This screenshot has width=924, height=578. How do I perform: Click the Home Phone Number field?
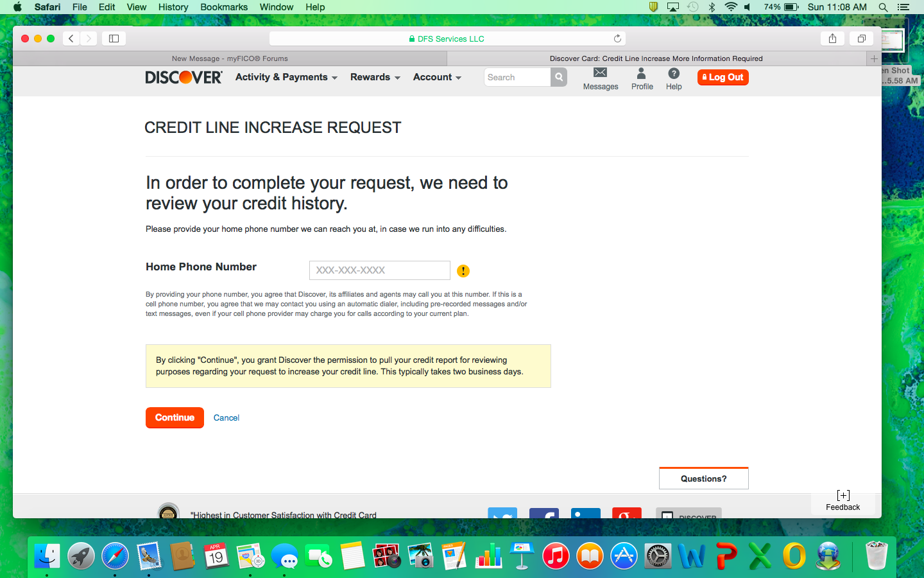(x=380, y=270)
